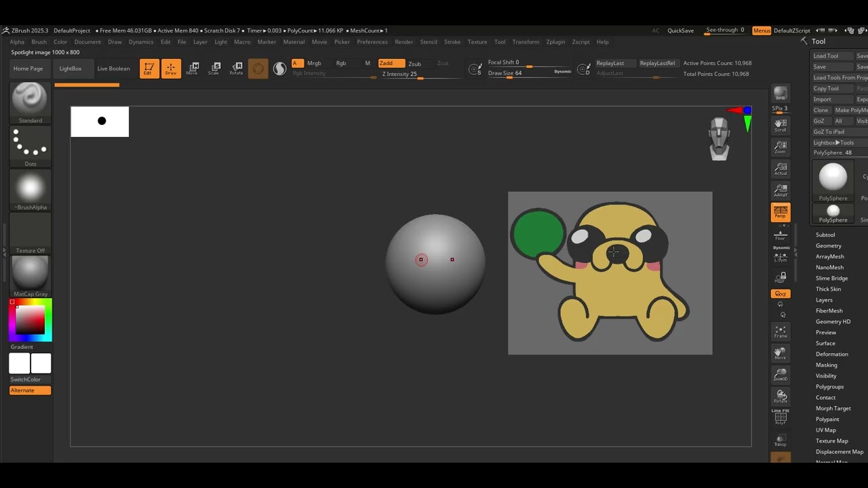Toggle the Zadd button
Viewport: 868px width, 488px height.
391,63
